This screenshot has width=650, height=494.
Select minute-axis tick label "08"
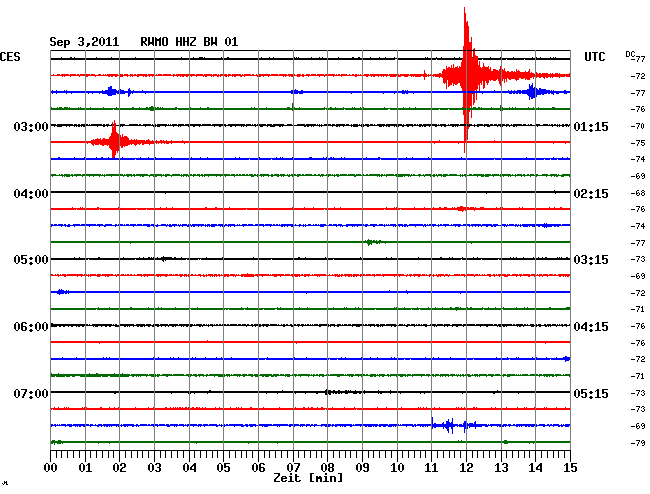327,468
